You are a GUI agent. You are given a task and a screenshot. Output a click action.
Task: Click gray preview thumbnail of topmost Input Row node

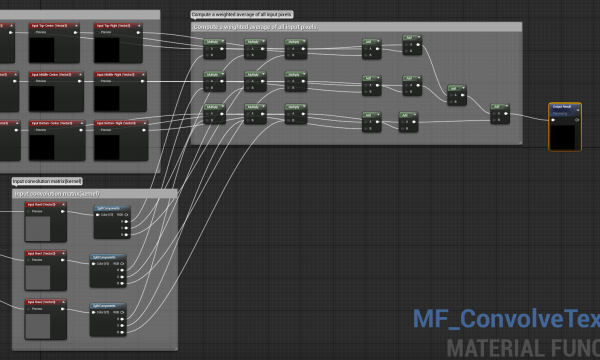tap(38, 229)
